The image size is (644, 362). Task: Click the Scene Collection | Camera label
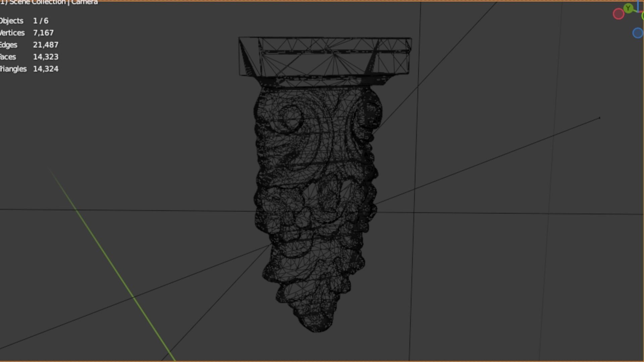[x=49, y=3]
